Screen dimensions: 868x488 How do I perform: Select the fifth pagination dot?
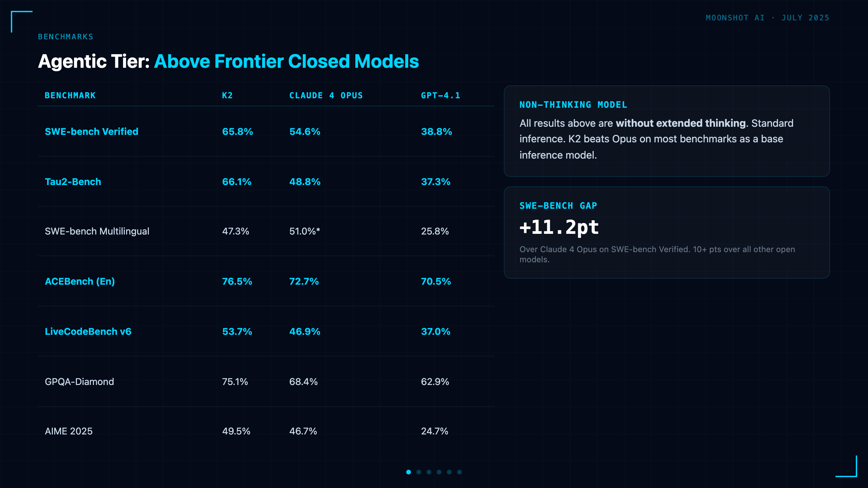coord(449,472)
